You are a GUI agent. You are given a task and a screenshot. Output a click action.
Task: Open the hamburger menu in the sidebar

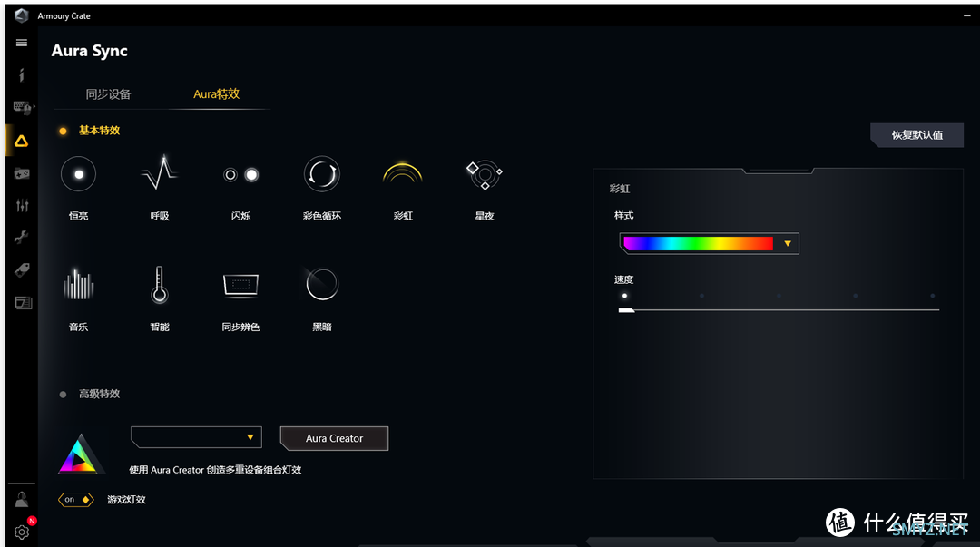21,43
